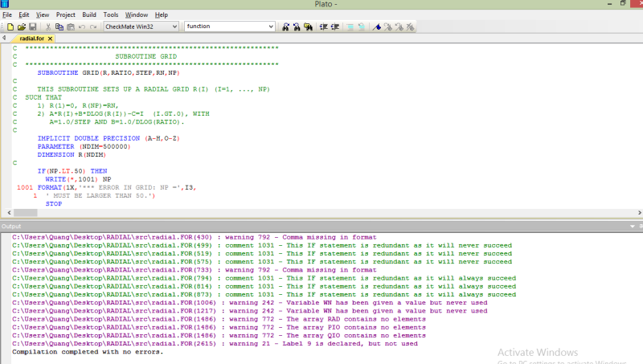Click the tab scroll left arrow

click(4, 38)
